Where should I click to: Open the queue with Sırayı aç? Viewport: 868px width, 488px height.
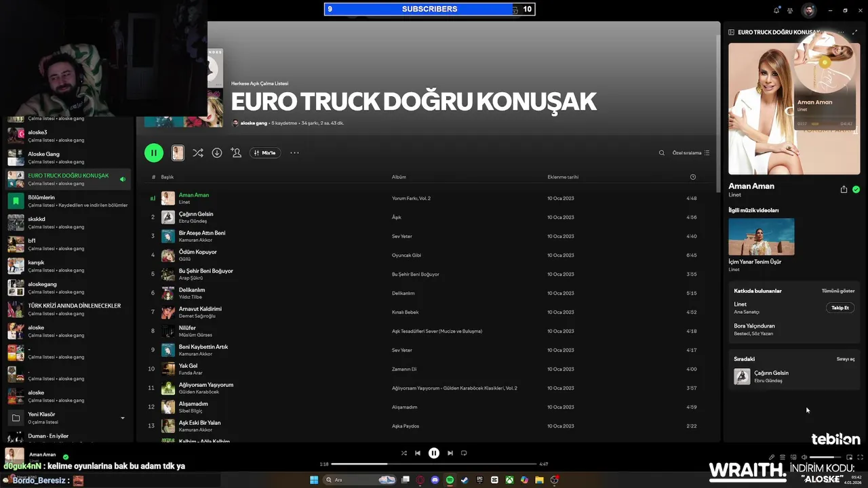coord(846,359)
